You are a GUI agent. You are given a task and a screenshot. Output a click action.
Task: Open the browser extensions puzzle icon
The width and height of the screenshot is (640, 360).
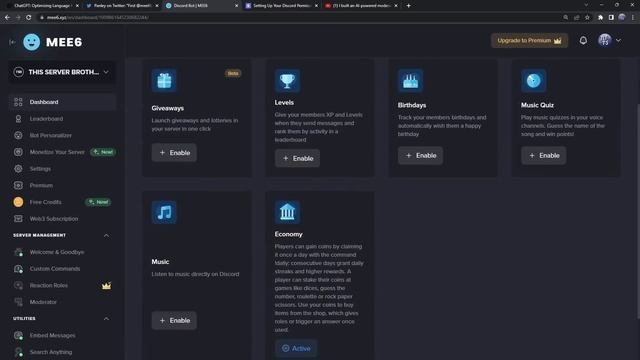[x=600, y=18]
